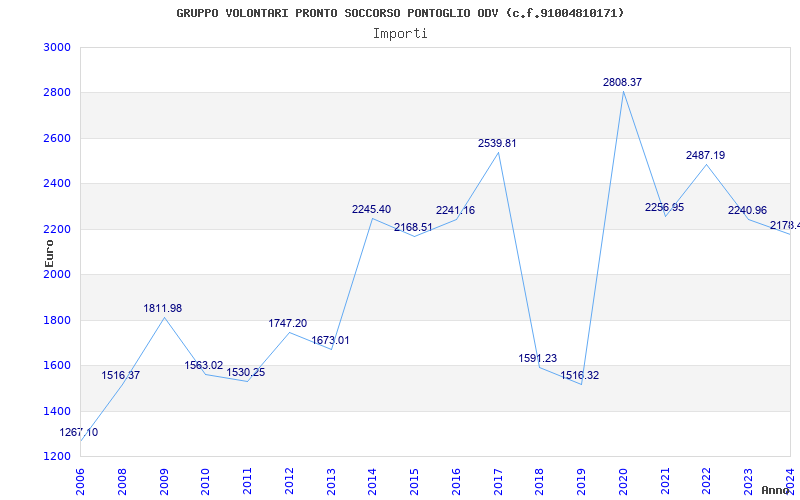Click data label 1811.98
This screenshot has width=800, height=500.
162,309
